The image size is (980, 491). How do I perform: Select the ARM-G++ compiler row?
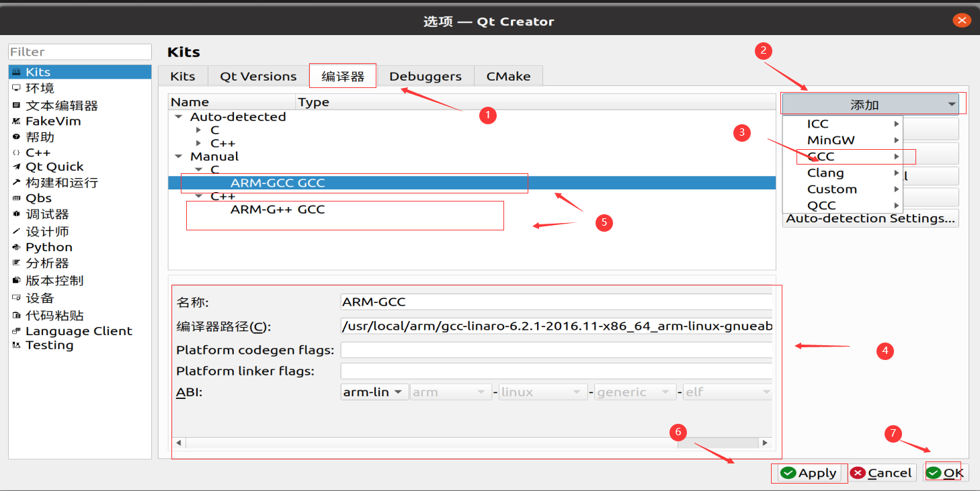pos(472,210)
